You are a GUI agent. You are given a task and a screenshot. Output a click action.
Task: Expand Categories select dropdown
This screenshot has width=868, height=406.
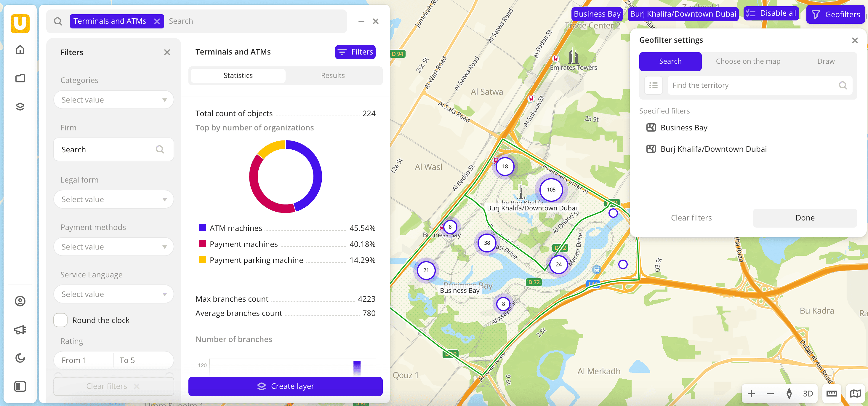point(113,100)
